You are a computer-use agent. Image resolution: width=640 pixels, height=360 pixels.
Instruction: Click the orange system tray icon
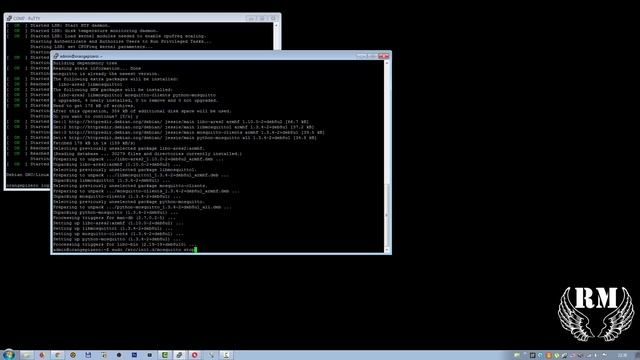click(x=549, y=356)
